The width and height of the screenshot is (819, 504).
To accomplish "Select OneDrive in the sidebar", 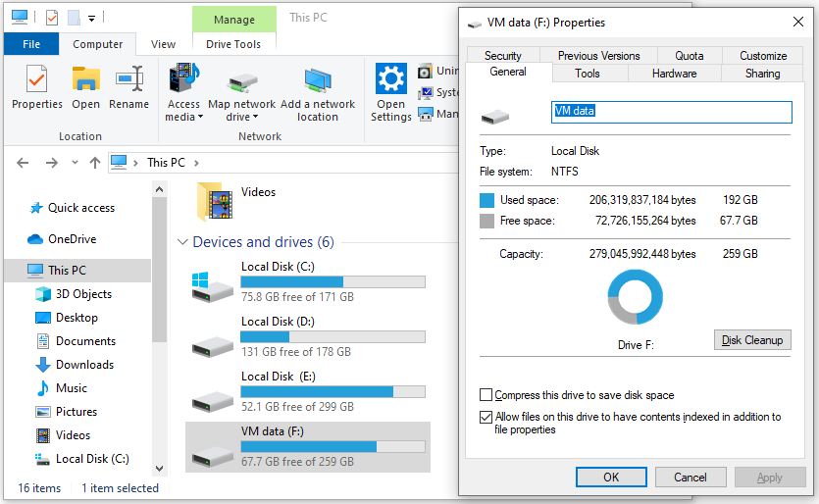I will pyautogui.click(x=72, y=239).
